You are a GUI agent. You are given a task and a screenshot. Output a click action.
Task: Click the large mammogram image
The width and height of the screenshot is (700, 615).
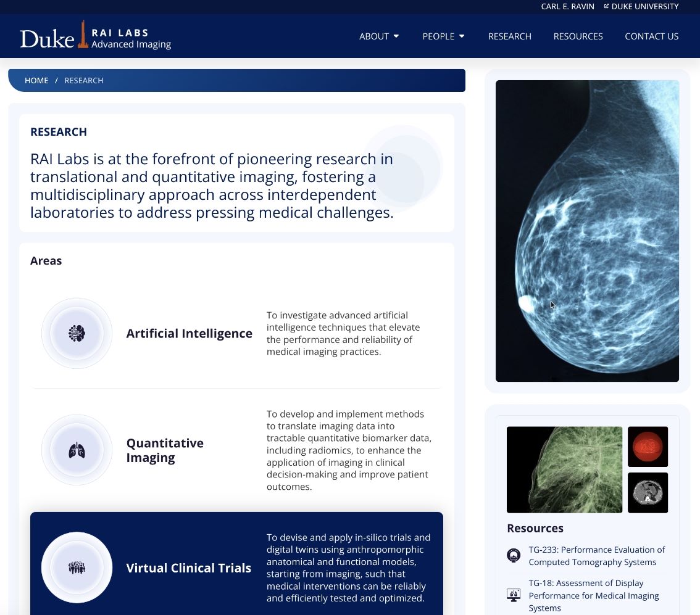coord(586,230)
